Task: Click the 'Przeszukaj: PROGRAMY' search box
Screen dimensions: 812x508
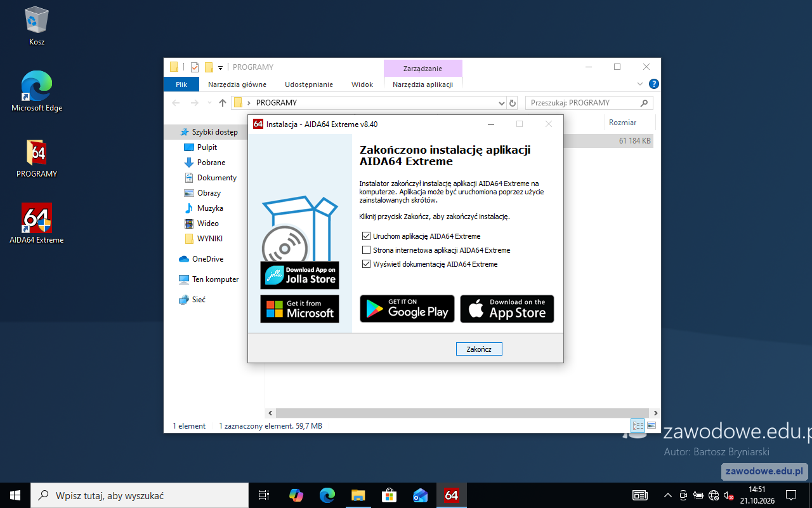Action: click(589, 103)
